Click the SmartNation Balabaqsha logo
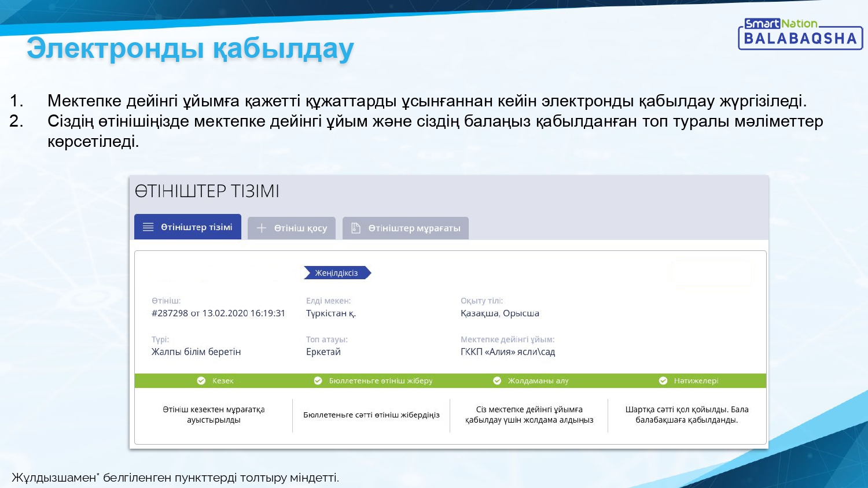 coord(800,34)
